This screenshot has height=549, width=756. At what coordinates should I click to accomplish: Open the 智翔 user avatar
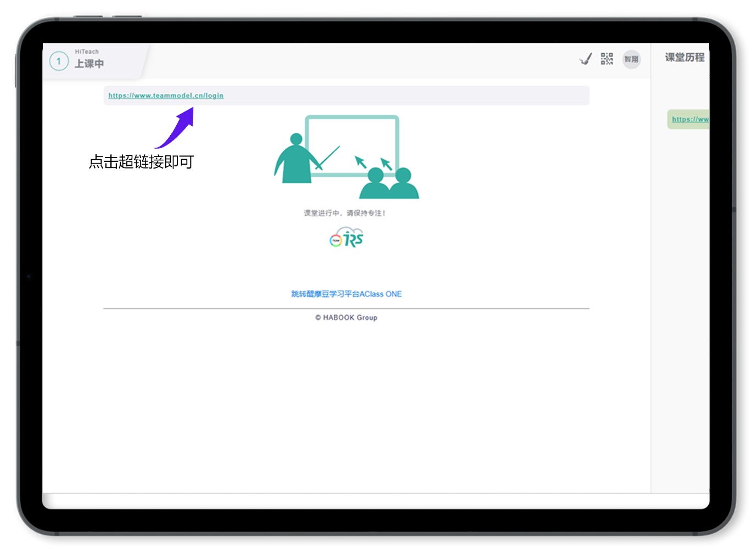[x=631, y=59]
